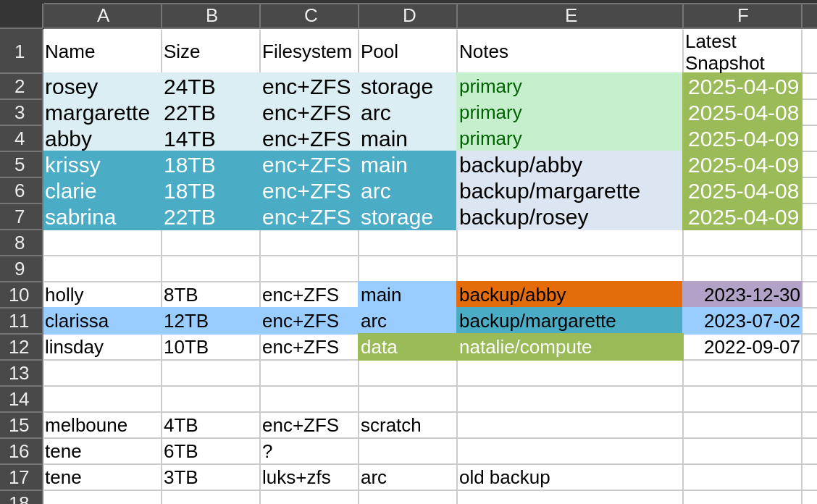Click krissy's latest snapshot date
Viewport: 817px width, 504px height.
[x=743, y=165]
